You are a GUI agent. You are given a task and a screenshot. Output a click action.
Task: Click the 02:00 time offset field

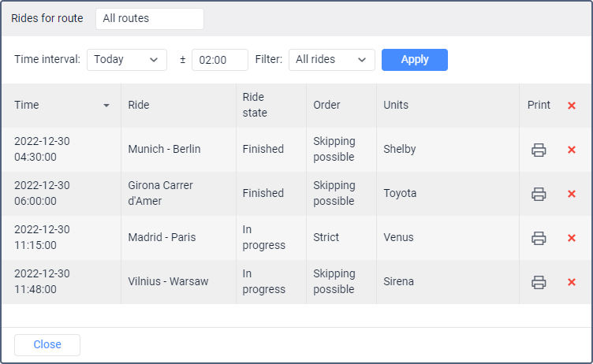point(219,60)
